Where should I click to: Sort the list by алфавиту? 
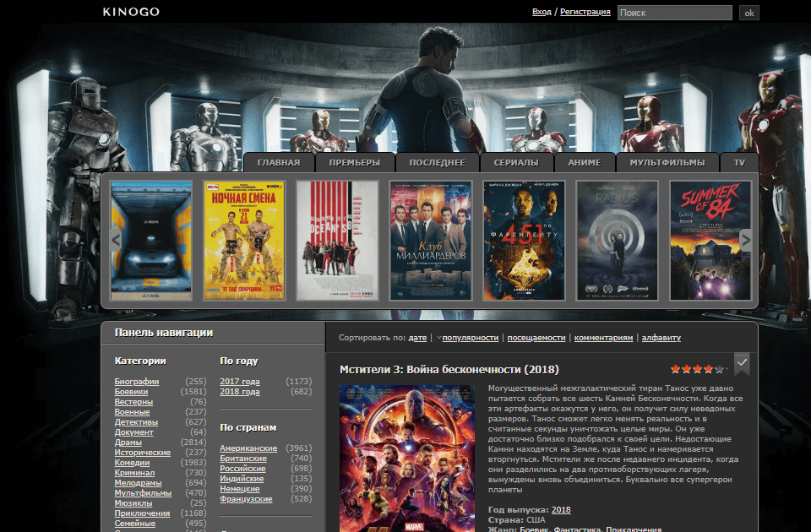[x=661, y=338]
